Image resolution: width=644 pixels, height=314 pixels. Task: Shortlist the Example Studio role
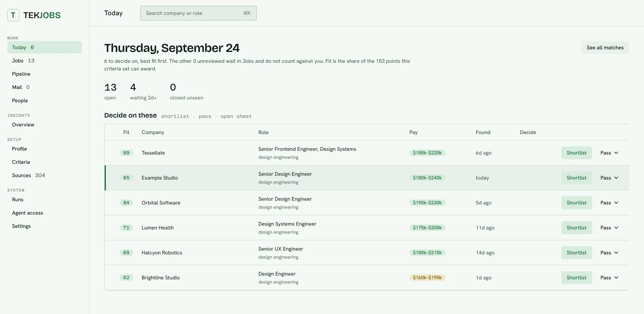click(576, 178)
